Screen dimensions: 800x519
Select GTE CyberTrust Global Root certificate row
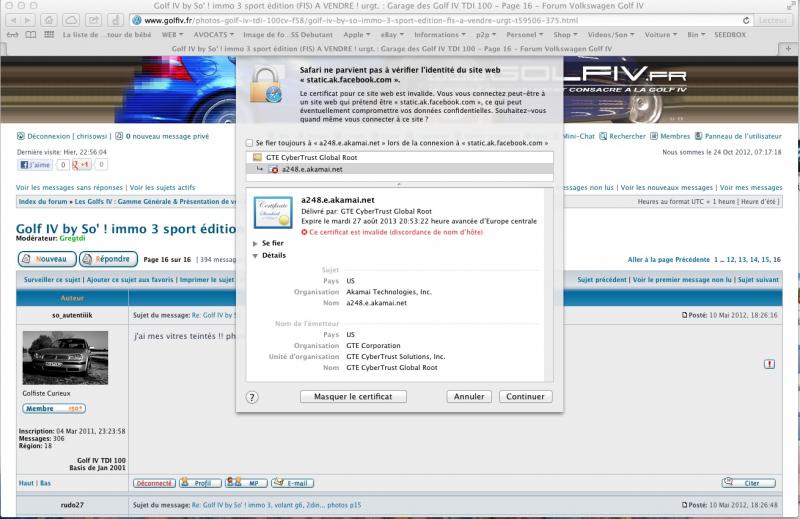click(x=399, y=157)
